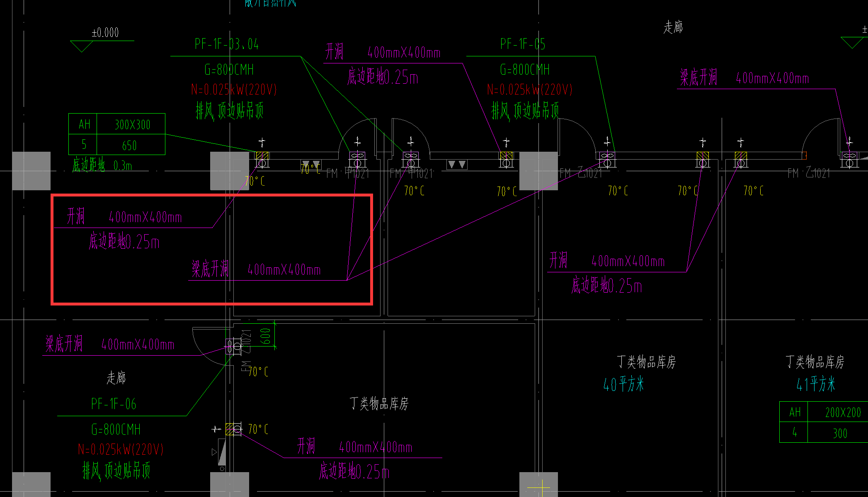Image resolution: width=868 pixels, height=497 pixels.
Task: Select the 40平方米 area text
Action: tap(623, 384)
